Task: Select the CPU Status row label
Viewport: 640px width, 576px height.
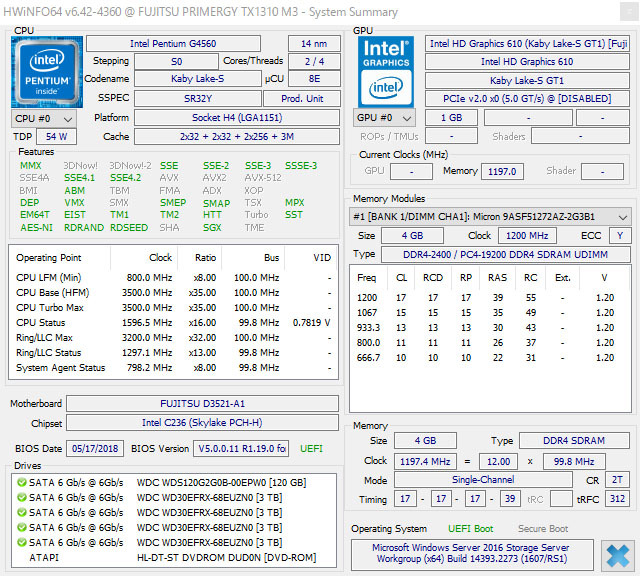Action: point(40,323)
